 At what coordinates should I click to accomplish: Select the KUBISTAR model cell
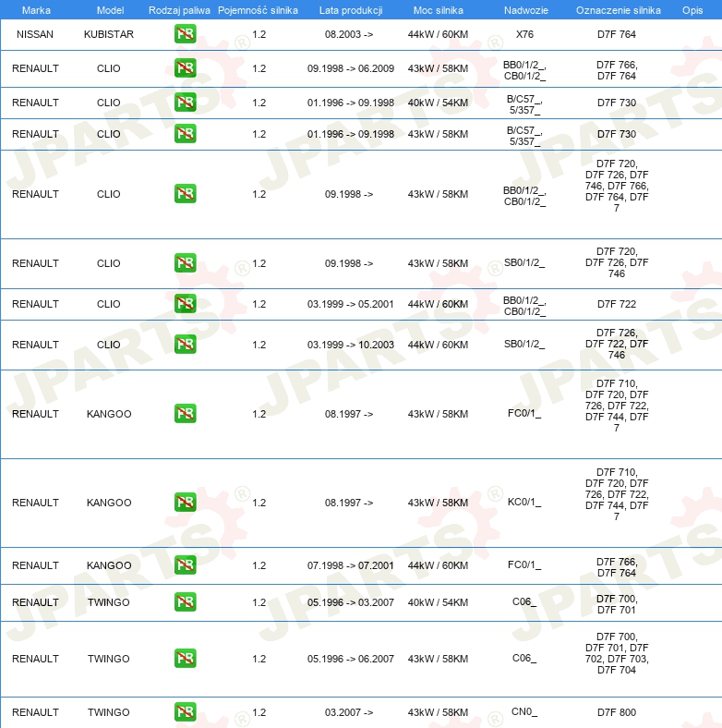(x=109, y=34)
